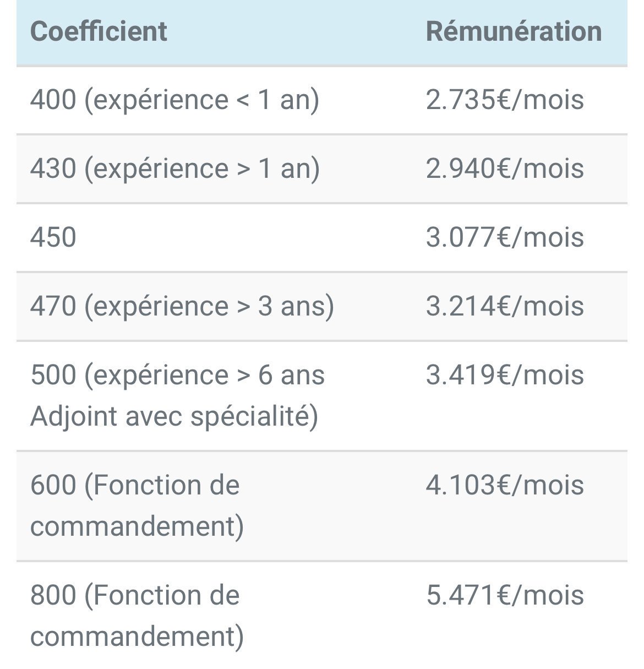Screen dimensions: 644x669
Task: Select the 2.940€/mois salary value
Action: point(505,168)
